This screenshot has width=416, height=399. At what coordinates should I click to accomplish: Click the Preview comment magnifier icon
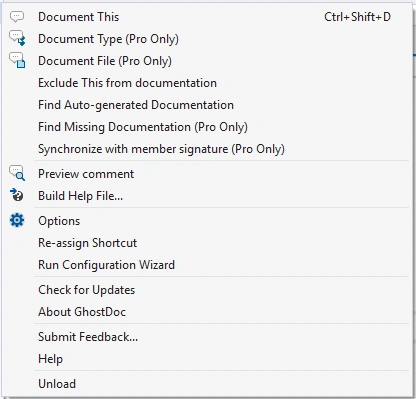pyautogui.click(x=17, y=173)
